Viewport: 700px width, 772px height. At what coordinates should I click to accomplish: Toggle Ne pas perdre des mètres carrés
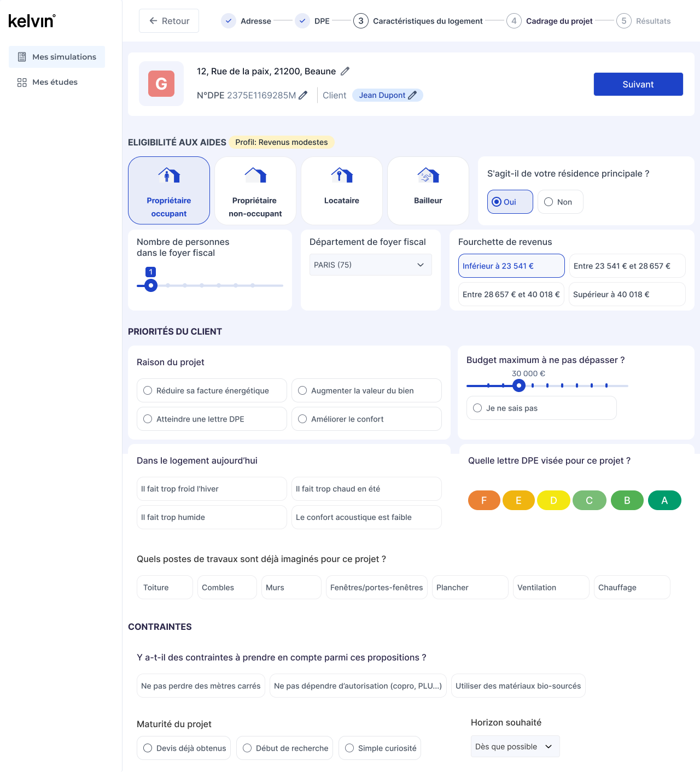point(201,686)
